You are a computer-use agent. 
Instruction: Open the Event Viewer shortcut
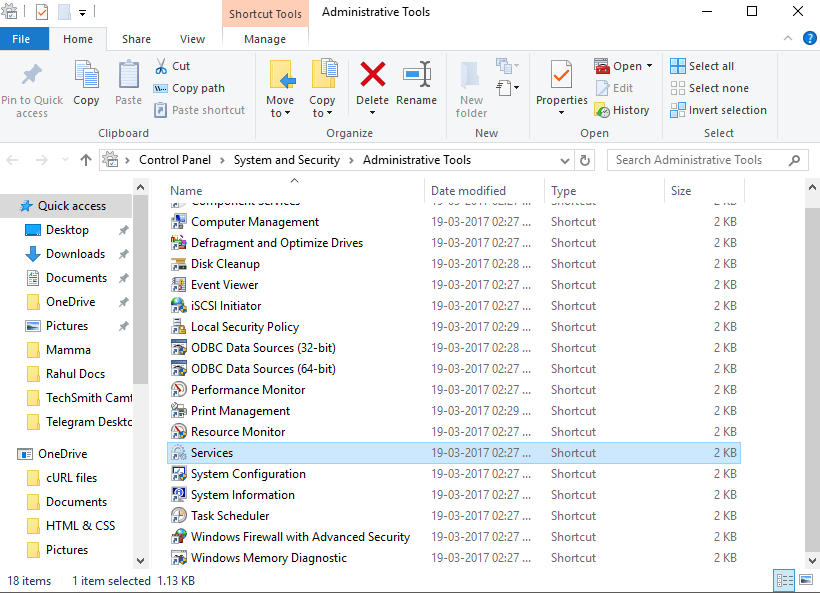[x=224, y=285]
